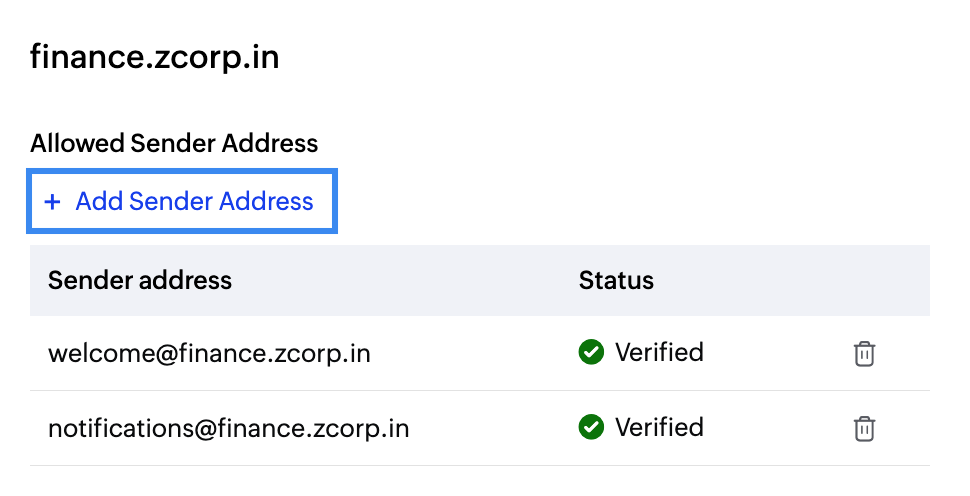Delete the notifications@finance.zcorp.in sender address
The image size is (970, 496).
pyautogui.click(x=864, y=428)
